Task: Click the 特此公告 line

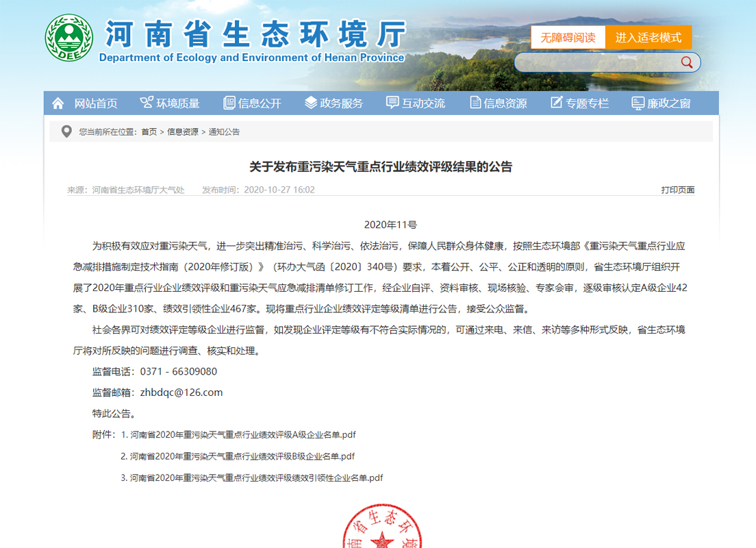Action: pos(116,414)
